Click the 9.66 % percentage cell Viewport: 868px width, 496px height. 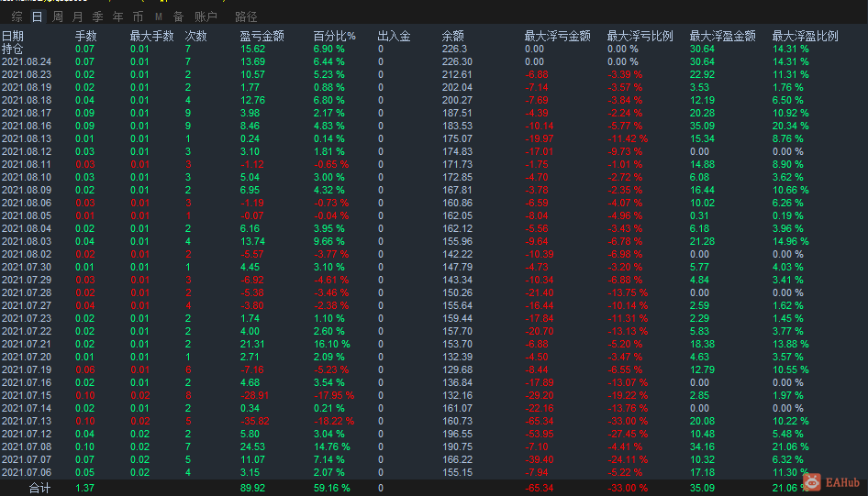pos(328,241)
